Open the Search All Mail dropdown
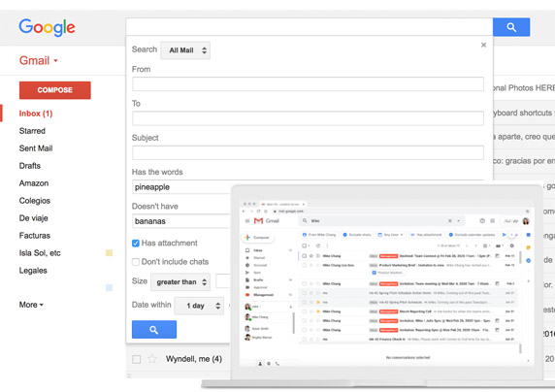 click(x=185, y=50)
